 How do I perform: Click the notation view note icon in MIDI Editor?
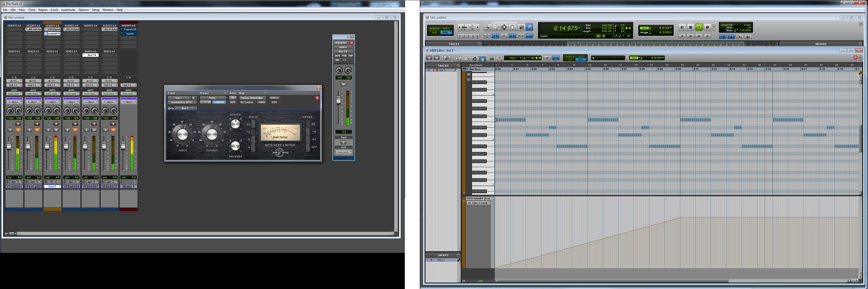[x=447, y=58]
